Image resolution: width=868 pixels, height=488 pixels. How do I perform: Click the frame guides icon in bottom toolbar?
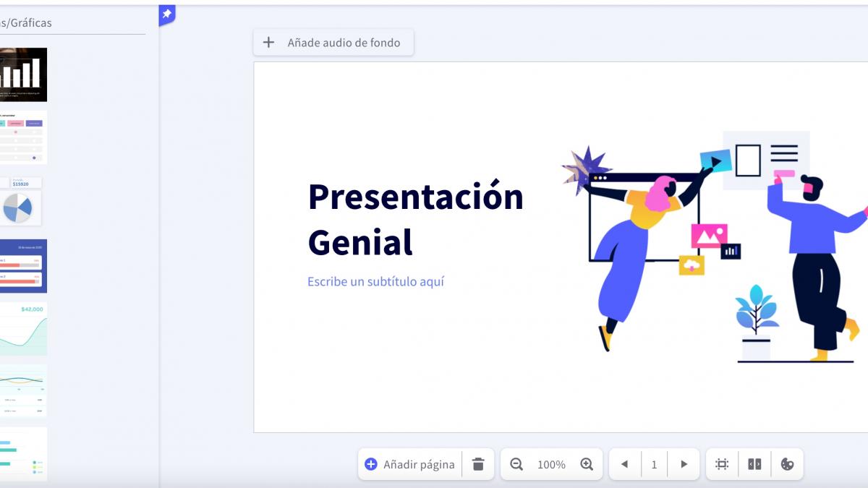(722, 464)
